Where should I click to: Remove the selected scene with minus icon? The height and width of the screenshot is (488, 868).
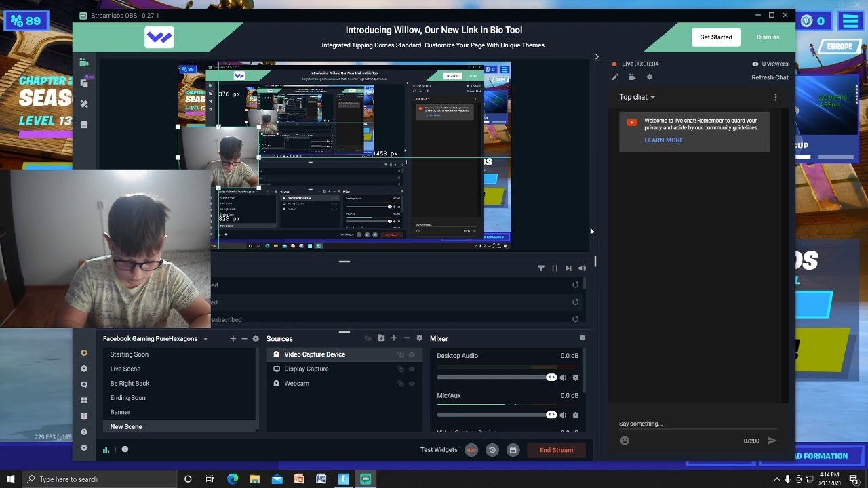[x=244, y=339]
